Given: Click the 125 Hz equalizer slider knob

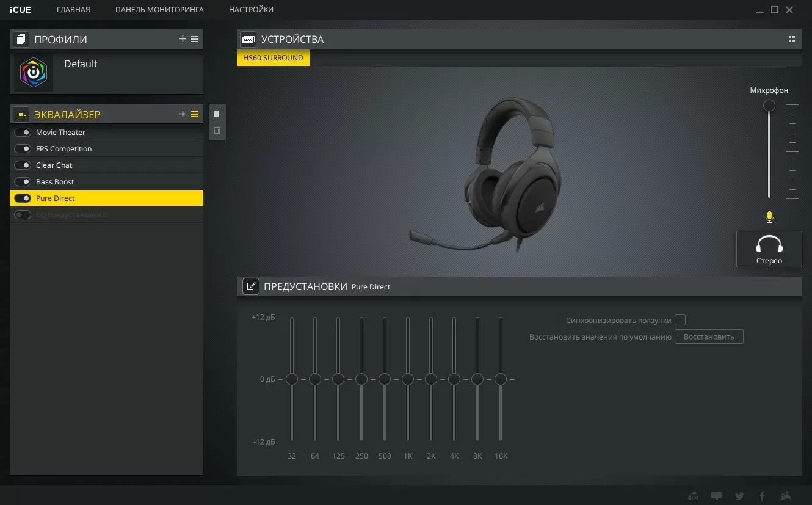Looking at the screenshot, I should click(338, 379).
